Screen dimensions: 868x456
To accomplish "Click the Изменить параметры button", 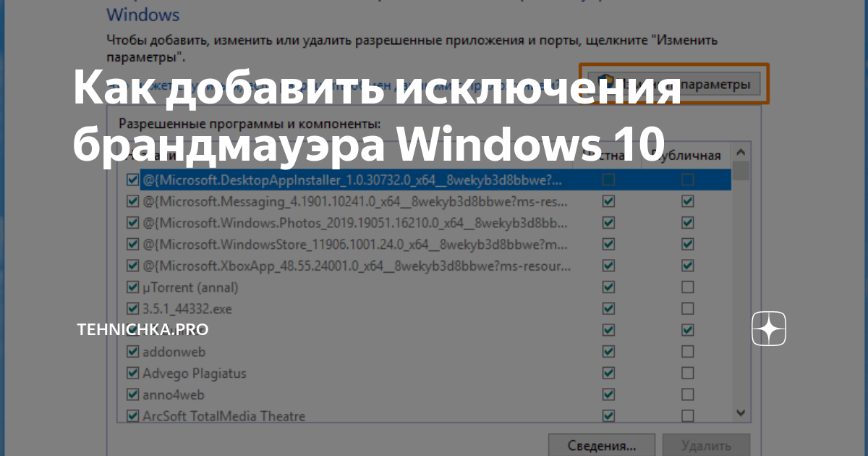I will click(673, 84).
